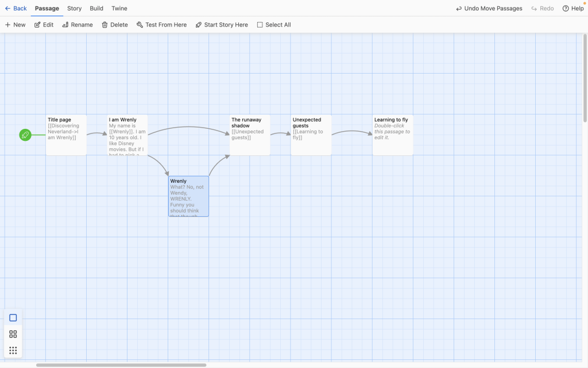Select the Learning to fly passage
This screenshot has height=368, width=588.
pos(392,135)
